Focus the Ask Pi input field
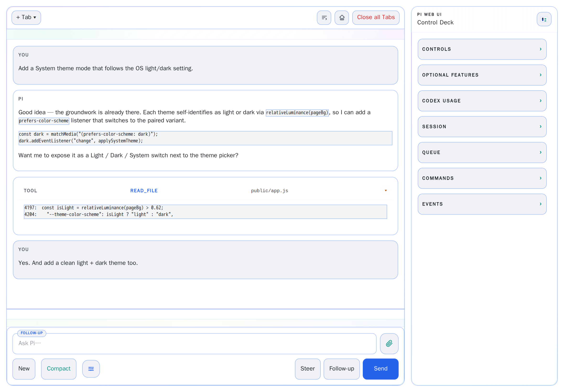 coord(194,343)
